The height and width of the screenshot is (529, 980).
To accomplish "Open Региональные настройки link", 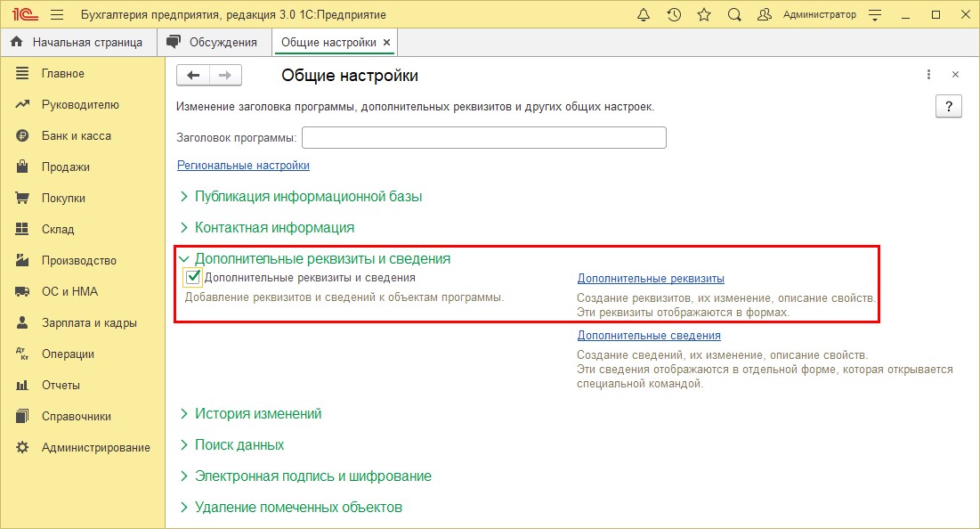I will tap(243, 165).
